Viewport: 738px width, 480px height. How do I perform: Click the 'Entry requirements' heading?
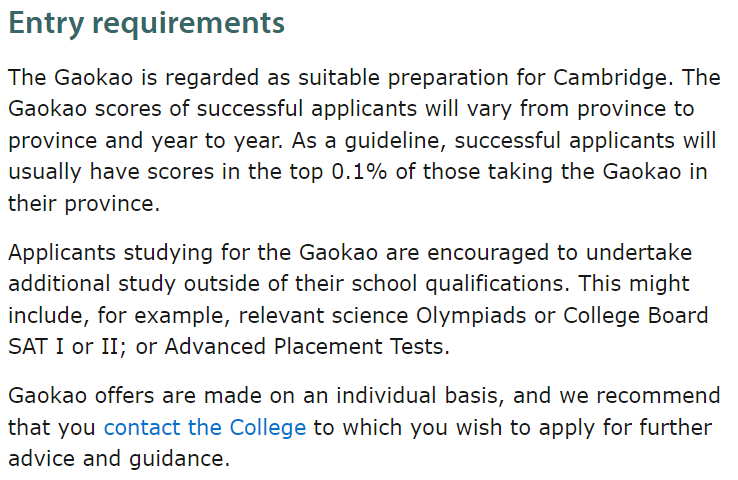tap(146, 22)
